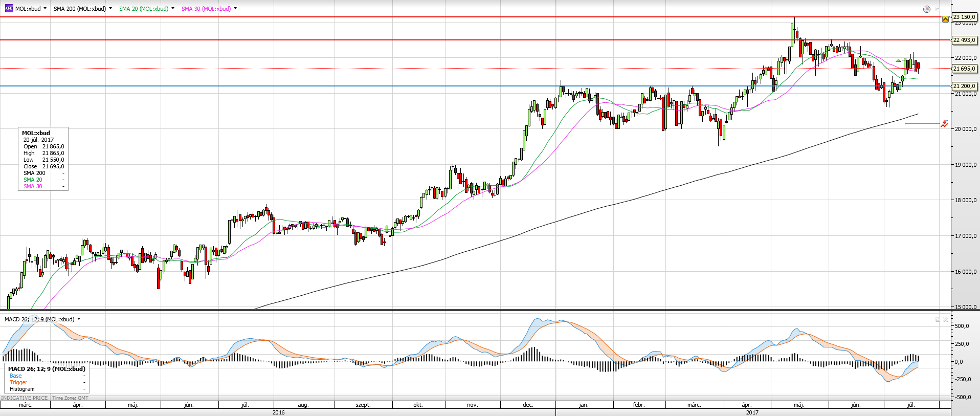The width and height of the screenshot is (980, 416).
Task: Click the 18 000,0 price axis label
Action: [x=966, y=200]
